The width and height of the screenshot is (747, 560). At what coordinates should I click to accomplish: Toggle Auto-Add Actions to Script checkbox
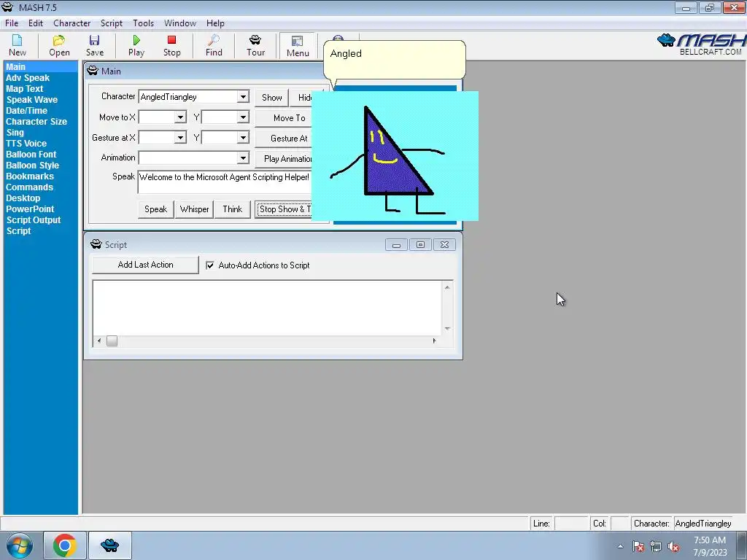pos(210,265)
